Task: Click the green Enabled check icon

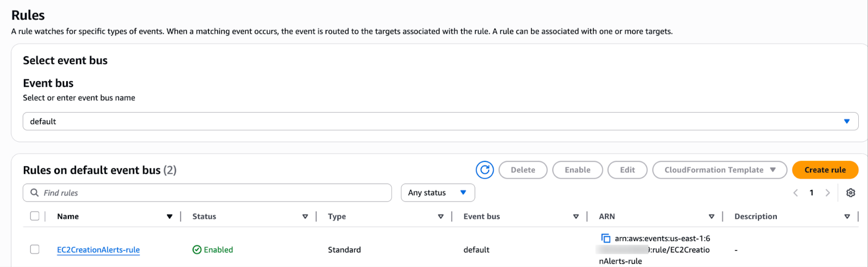Action: [197, 250]
